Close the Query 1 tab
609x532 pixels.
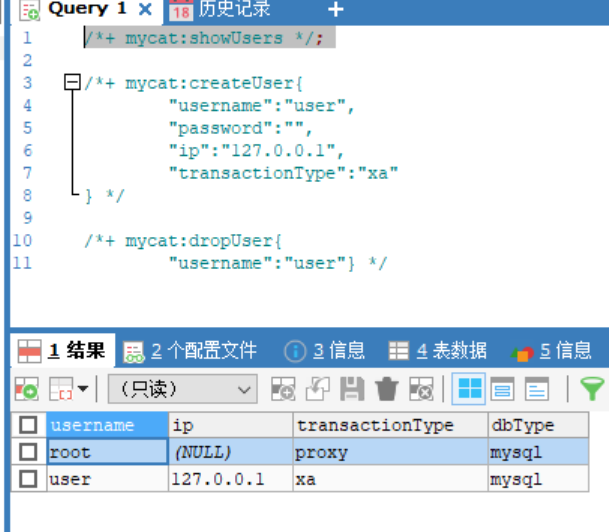pos(145,9)
